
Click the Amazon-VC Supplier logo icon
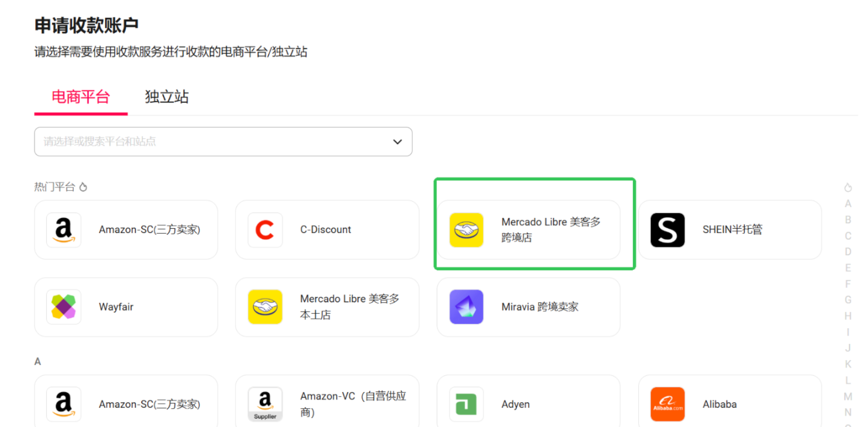tap(265, 404)
